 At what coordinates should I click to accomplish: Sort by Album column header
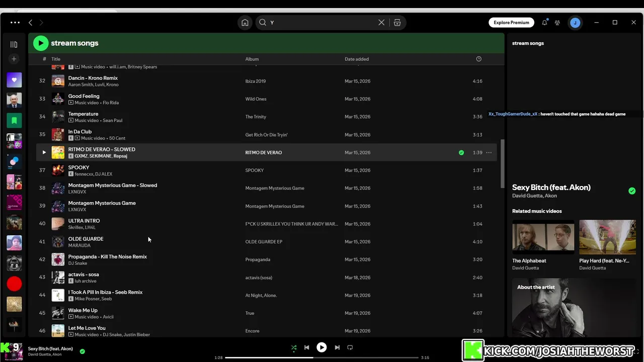pyautogui.click(x=252, y=59)
